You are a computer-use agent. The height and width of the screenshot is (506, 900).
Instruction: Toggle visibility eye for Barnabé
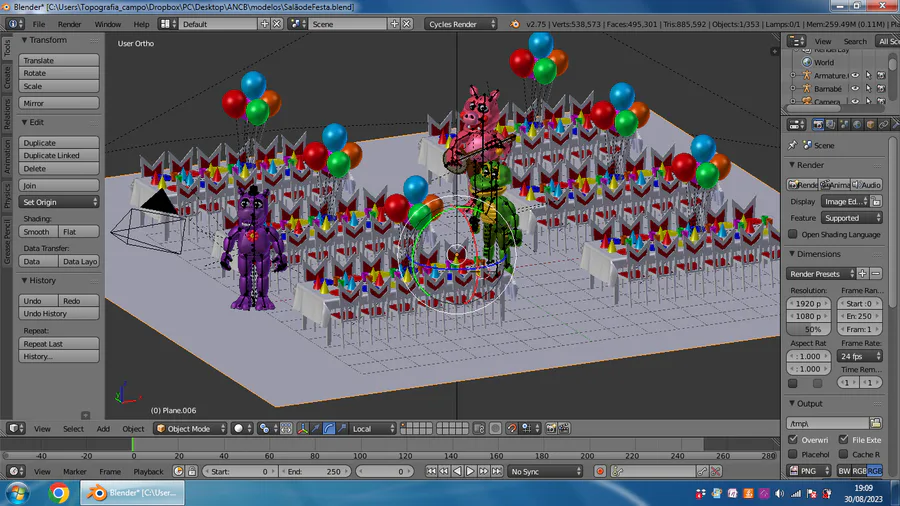(855, 88)
